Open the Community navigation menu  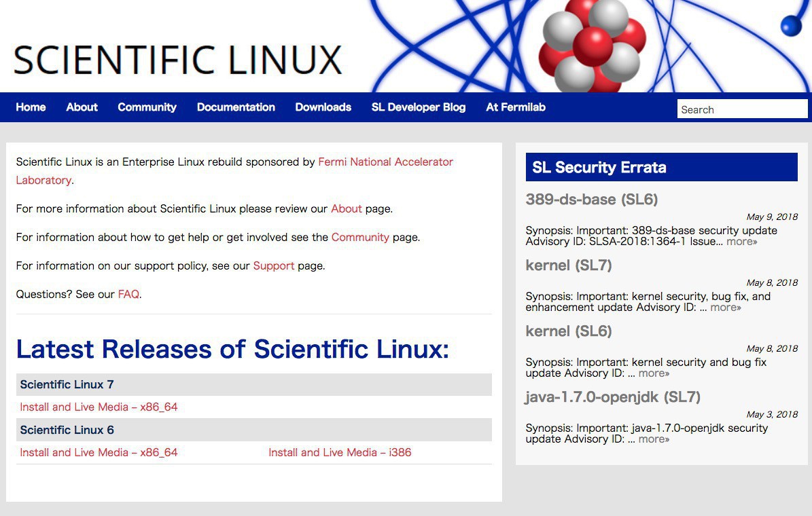coord(147,107)
